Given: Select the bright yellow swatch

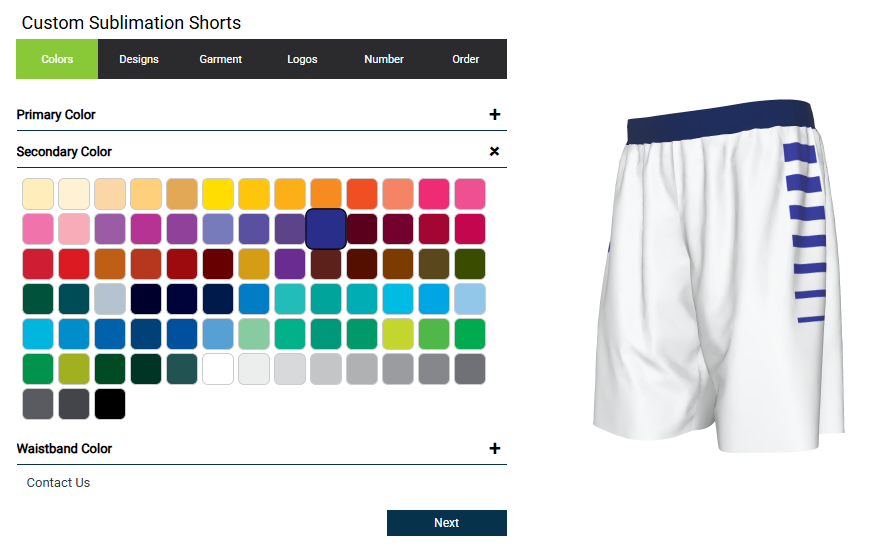Looking at the screenshot, I should coord(218,193).
